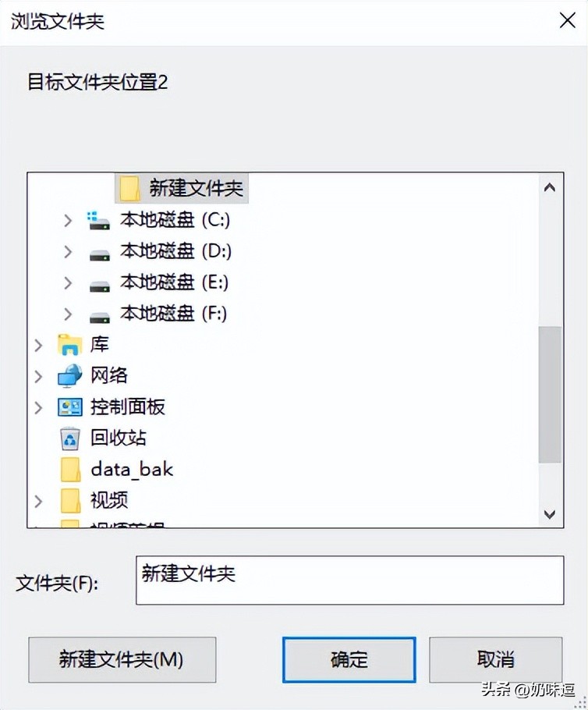Click the 网络 network icon
588x710 pixels.
(x=71, y=376)
